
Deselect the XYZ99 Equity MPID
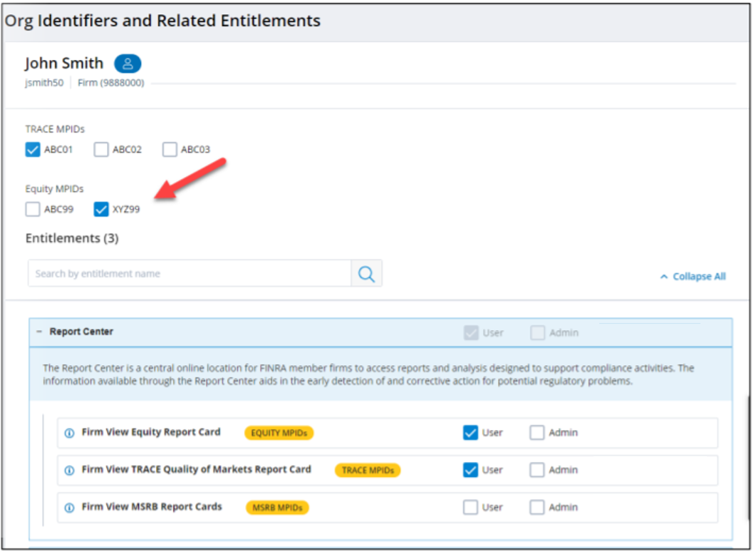(x=100, y=209)
